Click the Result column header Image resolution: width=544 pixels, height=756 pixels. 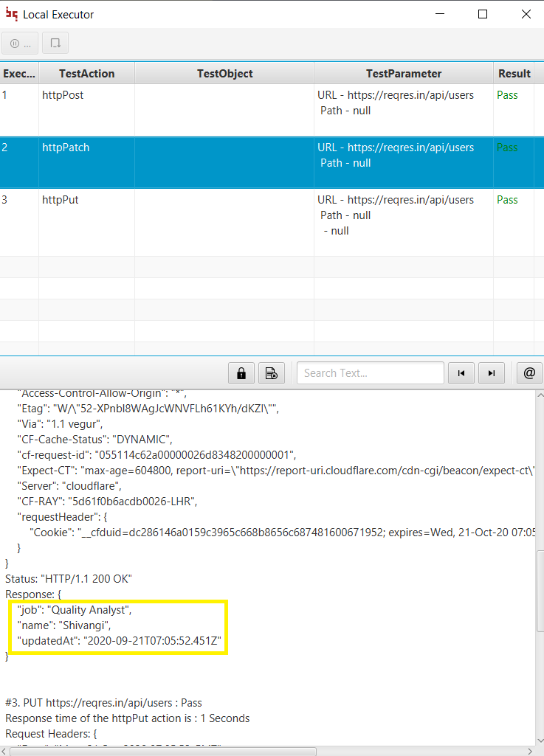coord(514,73)
